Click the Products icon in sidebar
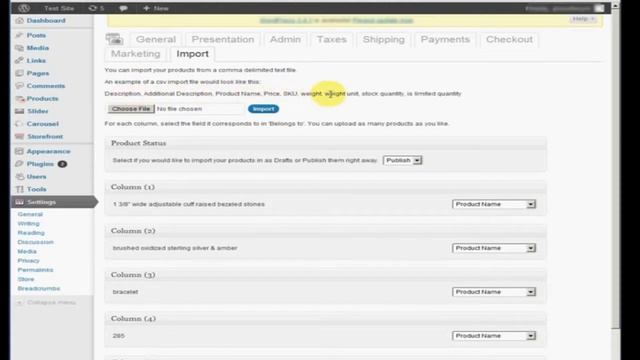This screenshot has height=360, width=640. tap(20, 98)
